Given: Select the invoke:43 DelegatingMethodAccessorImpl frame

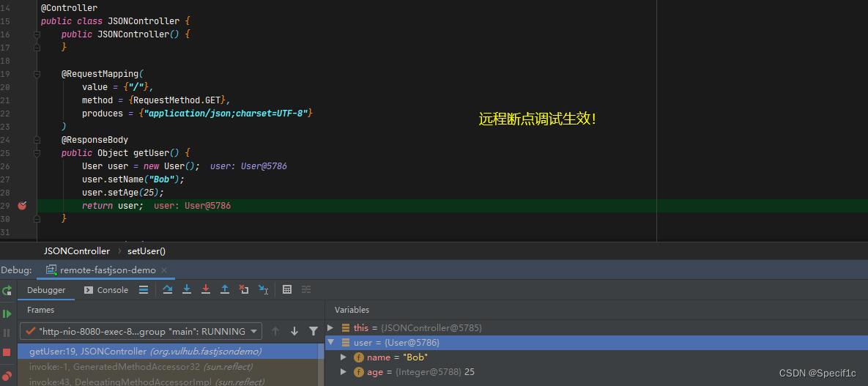Looking at the screenshot, I should (168, 381).
